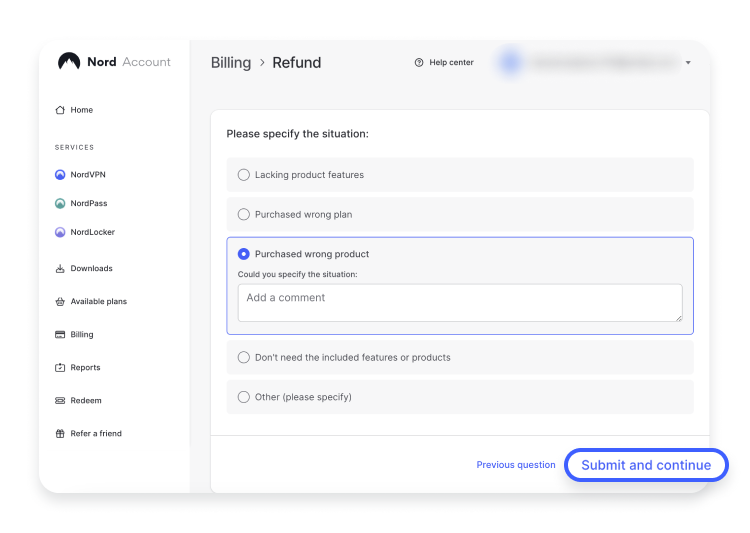Click the NordVPN service icon
The height and width of the screenshot is (533, 750).
[x=60, y=175]
